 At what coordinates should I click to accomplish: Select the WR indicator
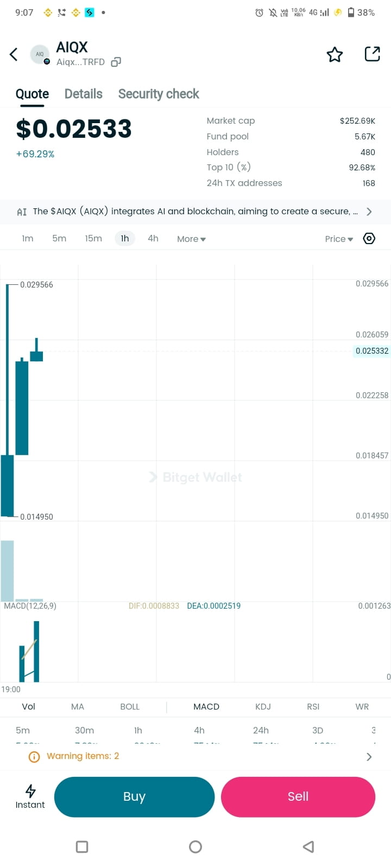(x=362, y=707)
